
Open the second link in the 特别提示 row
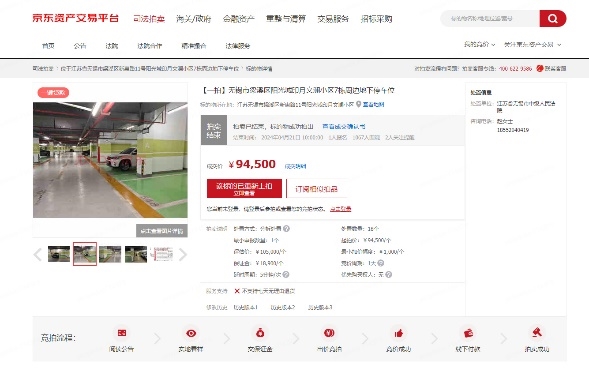point(282,308)
